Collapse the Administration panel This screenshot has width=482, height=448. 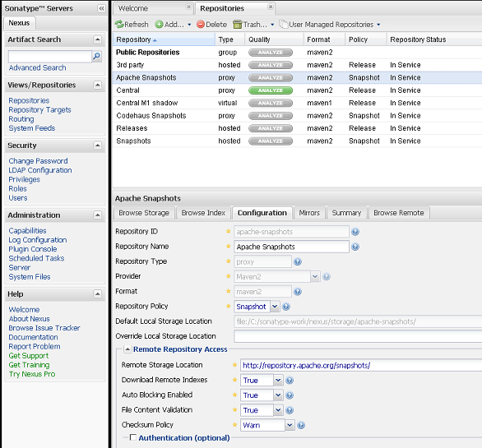(x=97, y=215)
